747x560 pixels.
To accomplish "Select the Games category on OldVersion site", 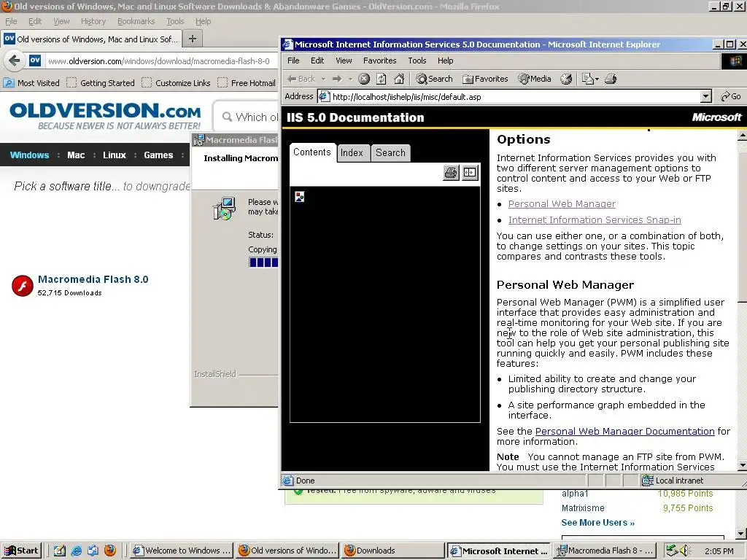I will (x=158, y=155).
